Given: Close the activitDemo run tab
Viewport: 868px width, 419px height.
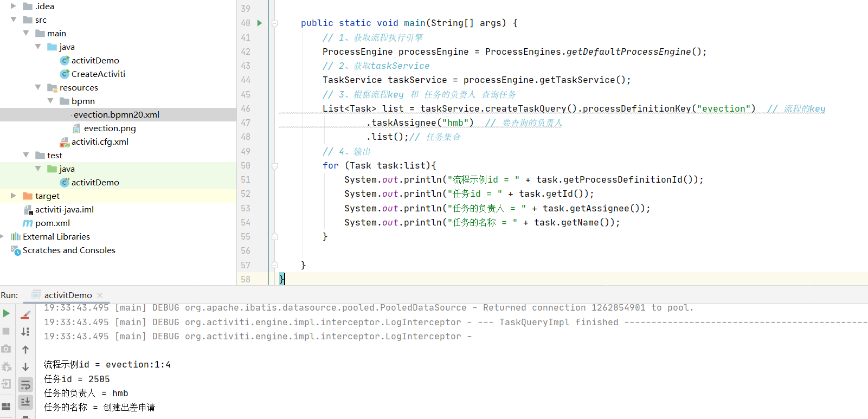Looking at the screenshot, I should tap(100, 295).
